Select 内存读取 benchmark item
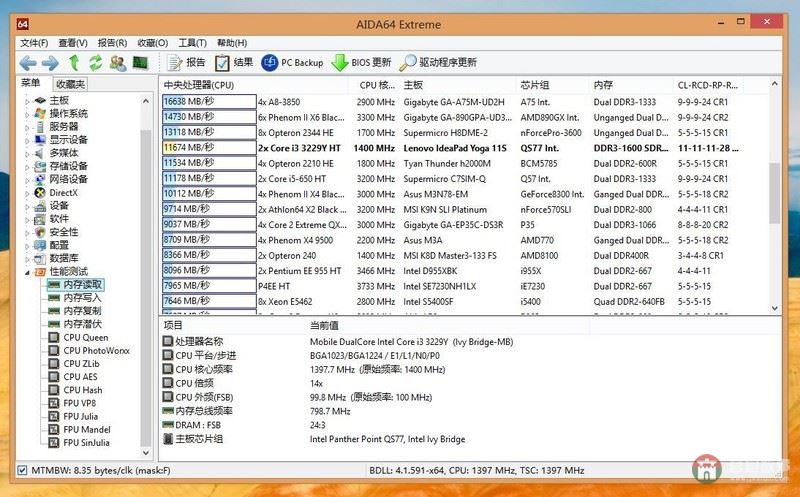Viewport: 800px width, 497px height. (x=82, y=285)
